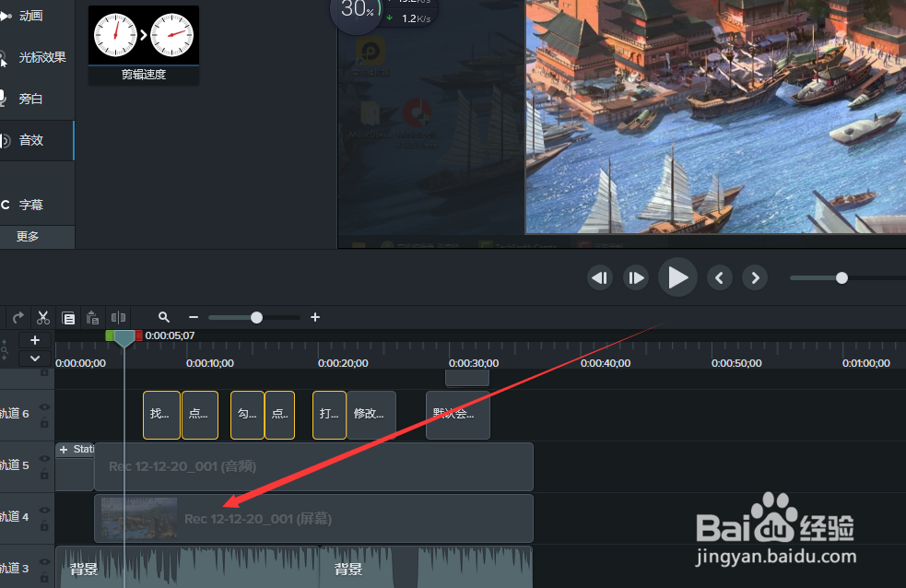Toggle the lock on 轨道 5
This screenshot has height=588, width=906.
(x=44, y=475)
